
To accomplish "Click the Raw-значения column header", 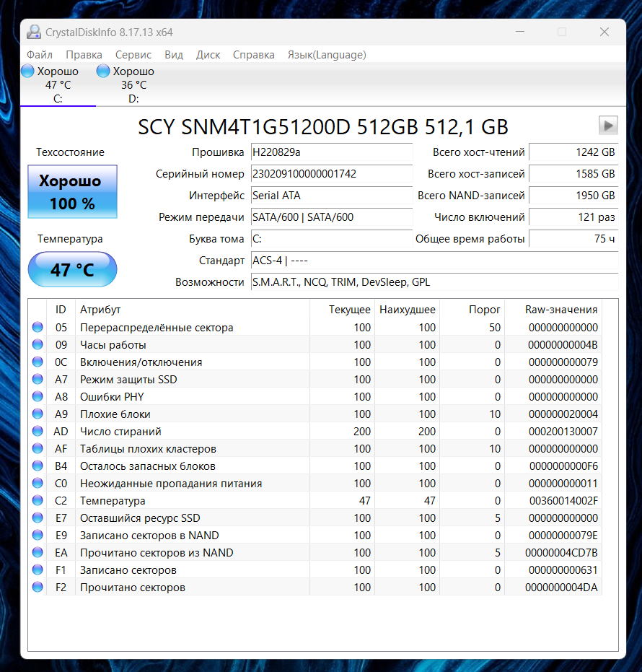I will pos(561,310).
